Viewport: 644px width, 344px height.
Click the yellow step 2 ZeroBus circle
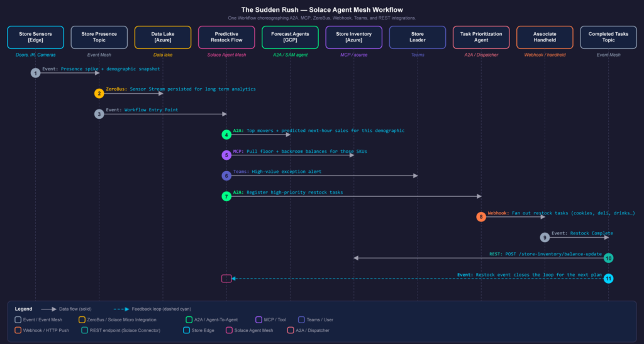[99, 94]
